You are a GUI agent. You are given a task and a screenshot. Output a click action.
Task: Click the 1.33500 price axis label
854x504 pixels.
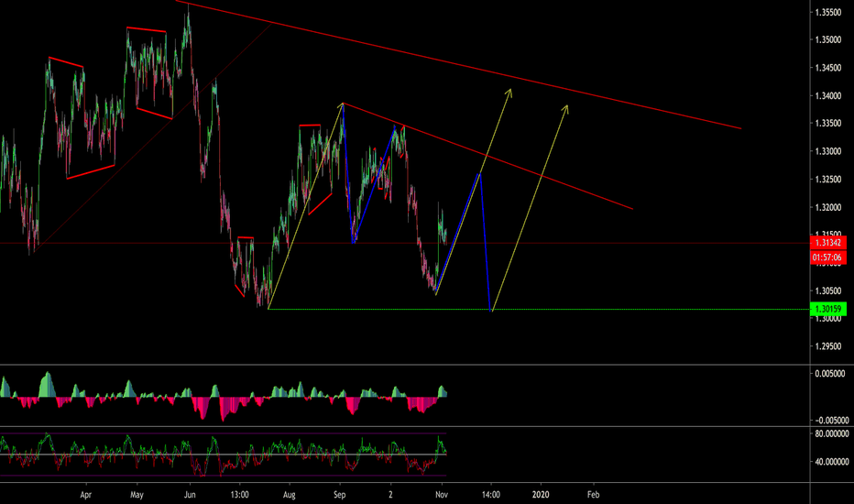(x=827, y=124)
